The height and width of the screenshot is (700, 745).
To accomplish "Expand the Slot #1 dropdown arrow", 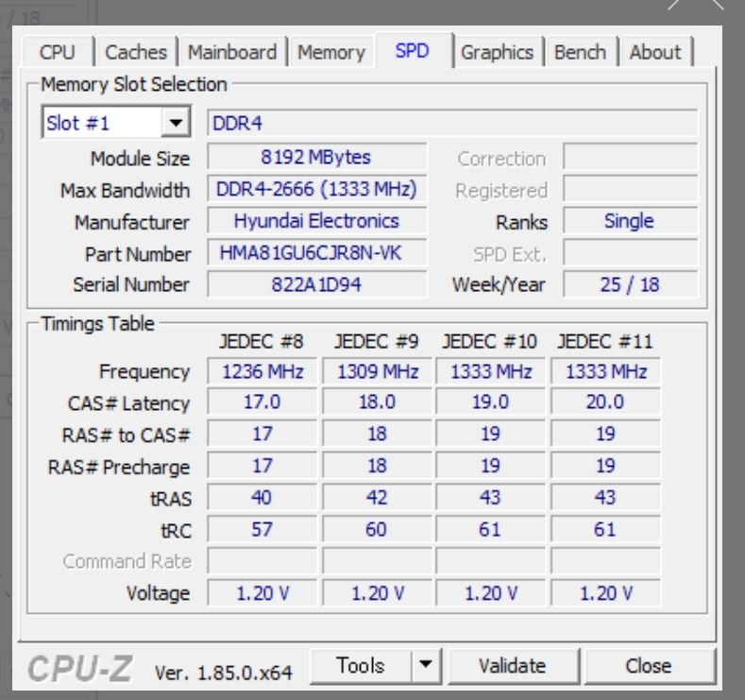I will point(176,123).
